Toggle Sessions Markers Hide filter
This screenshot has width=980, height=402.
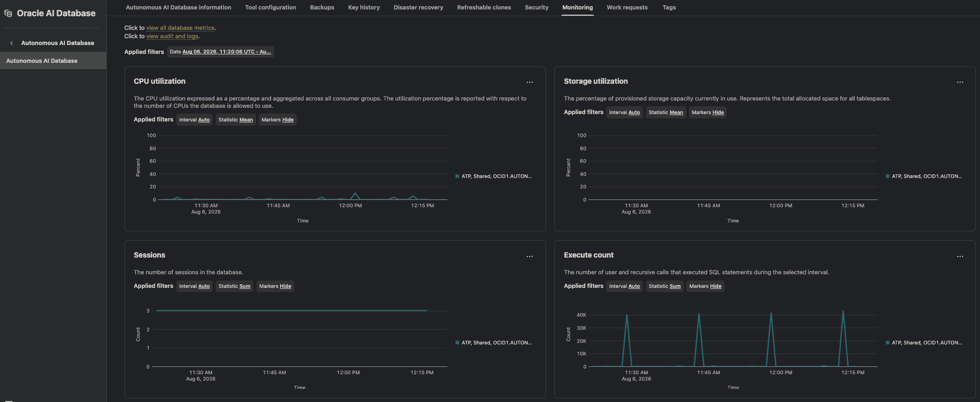[275, 286]
